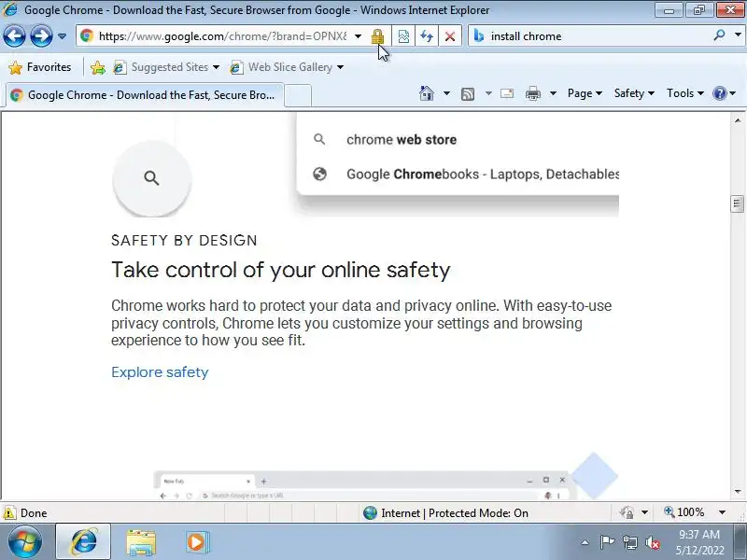Open the Favorites star button

(x=40, y=67)
